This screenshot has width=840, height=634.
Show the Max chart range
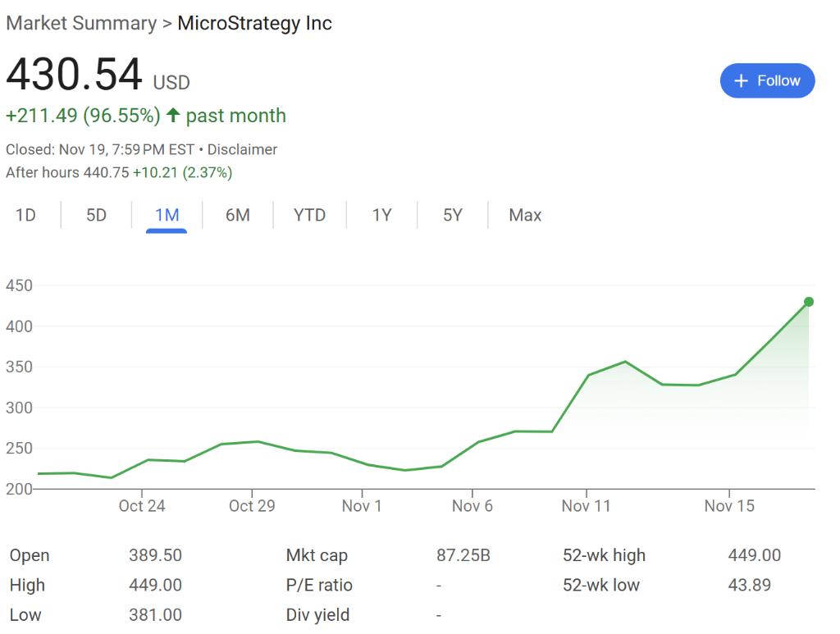[x=525, y=215]
